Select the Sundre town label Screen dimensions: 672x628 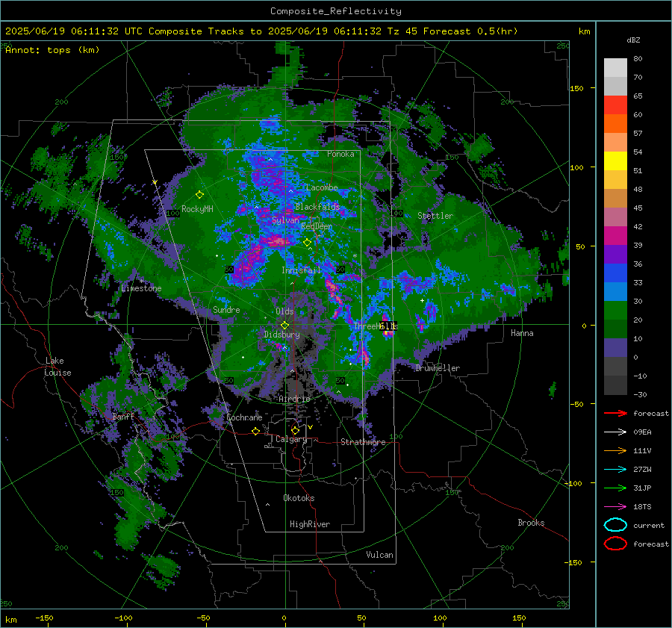(x=226, y=309)
